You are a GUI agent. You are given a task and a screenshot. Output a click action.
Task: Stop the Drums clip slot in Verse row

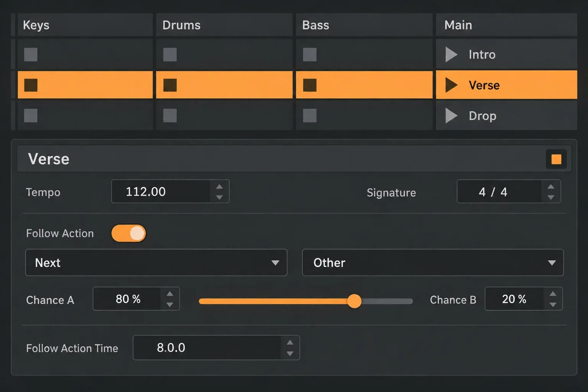170,85
